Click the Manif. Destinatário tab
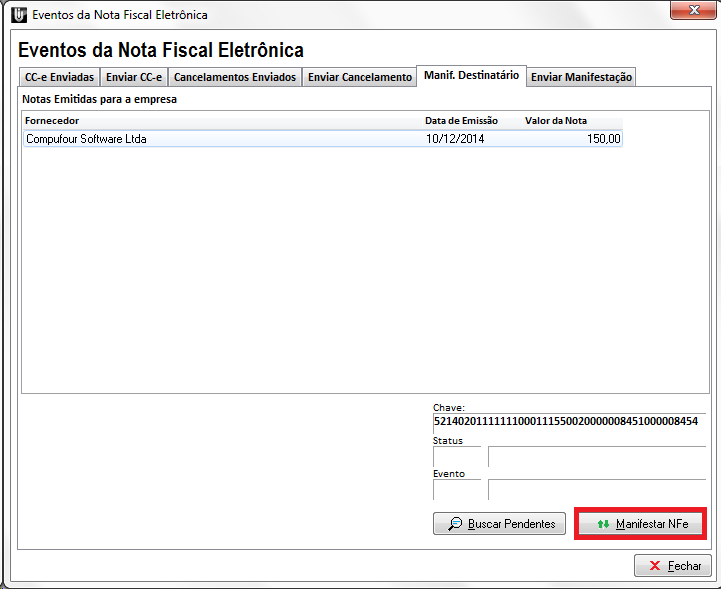 (471, 76)
